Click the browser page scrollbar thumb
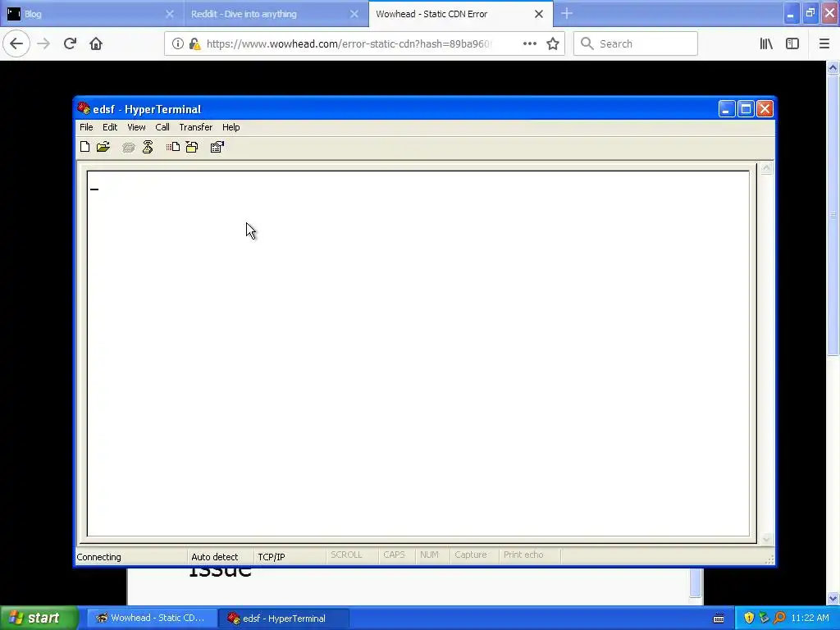This screenshot has height=630, width=840. [x=833, y=216]
